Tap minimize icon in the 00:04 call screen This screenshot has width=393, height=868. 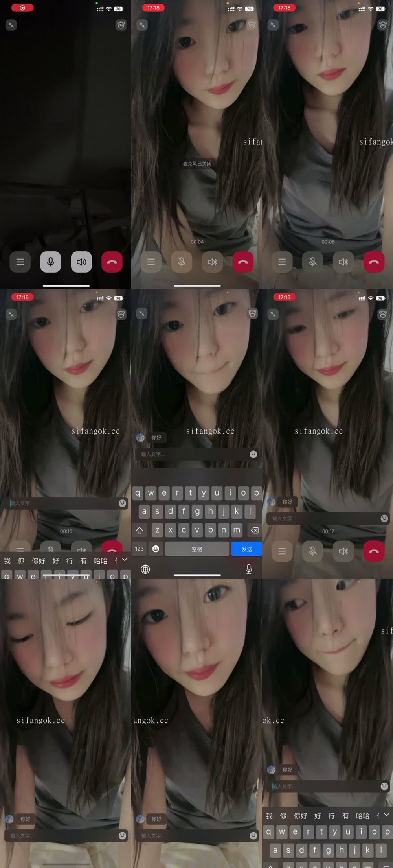click(142, 25)
